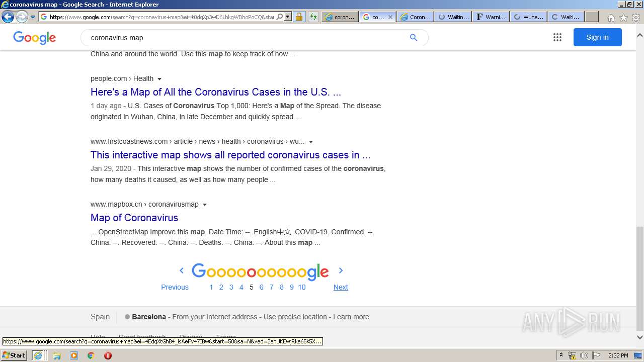Close the active Google search tab
Viewport: 644px width, 362px height.
[390, 17]
